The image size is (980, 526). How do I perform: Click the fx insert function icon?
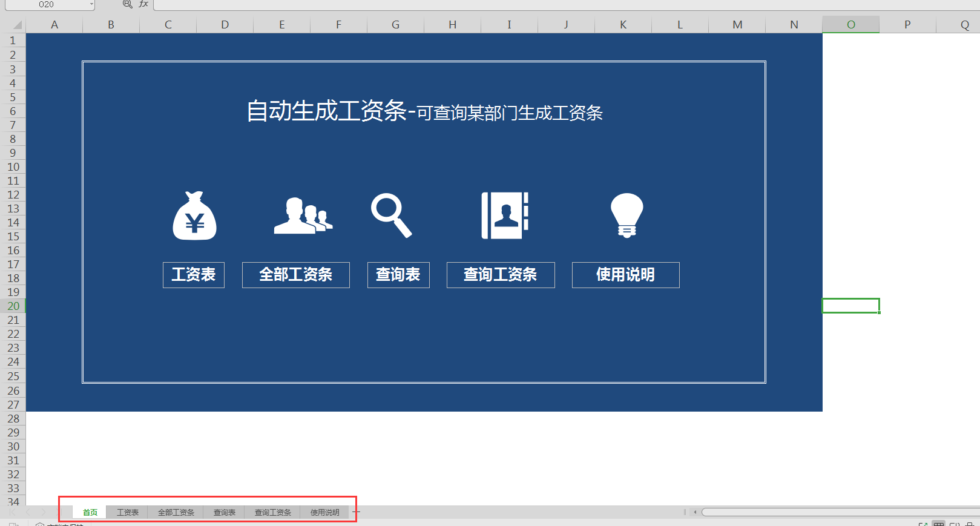[x=143, y=4]
